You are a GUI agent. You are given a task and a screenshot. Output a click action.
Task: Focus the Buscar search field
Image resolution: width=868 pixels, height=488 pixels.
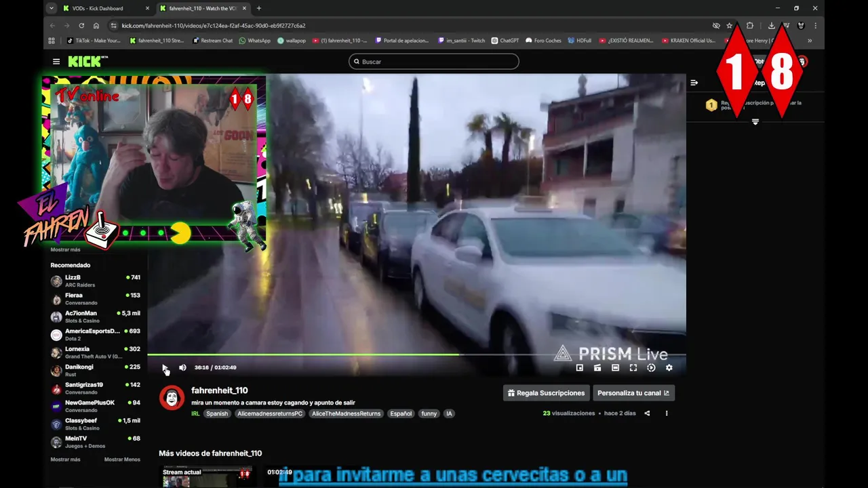(434, 62)
